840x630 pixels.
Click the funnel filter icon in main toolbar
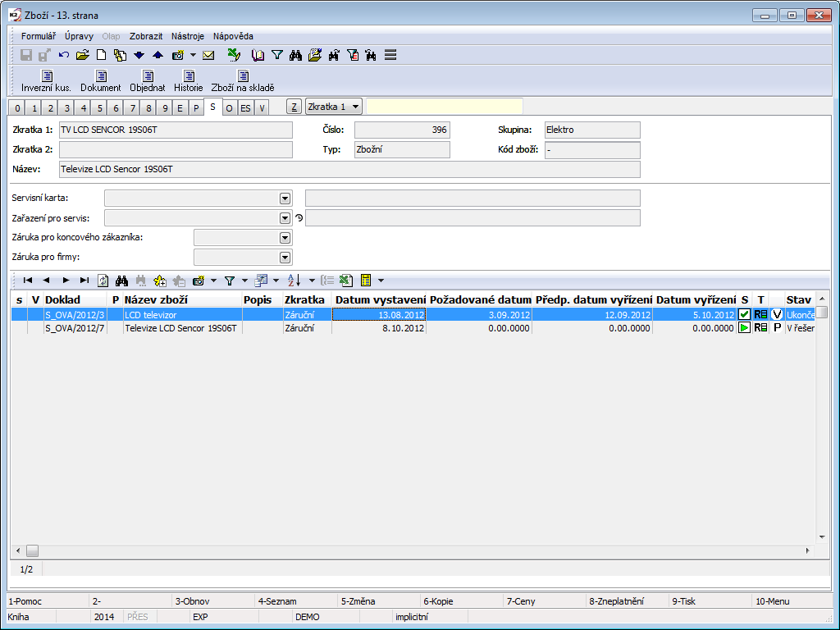point(277,55)
